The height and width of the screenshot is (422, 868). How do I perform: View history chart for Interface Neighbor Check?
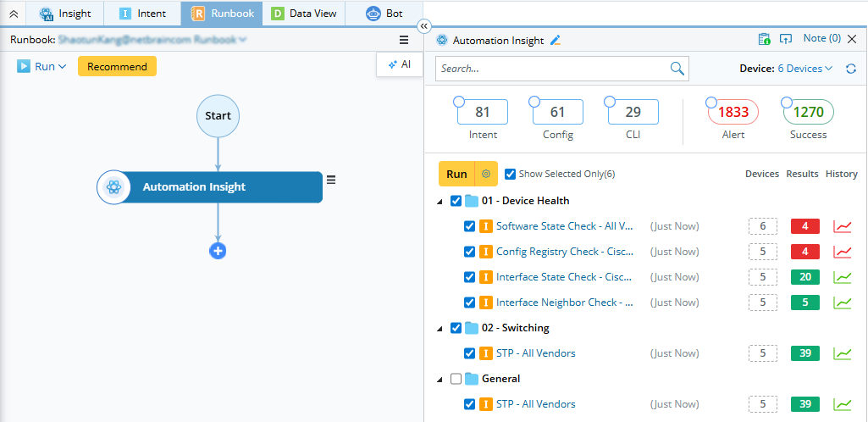point(843,303)
